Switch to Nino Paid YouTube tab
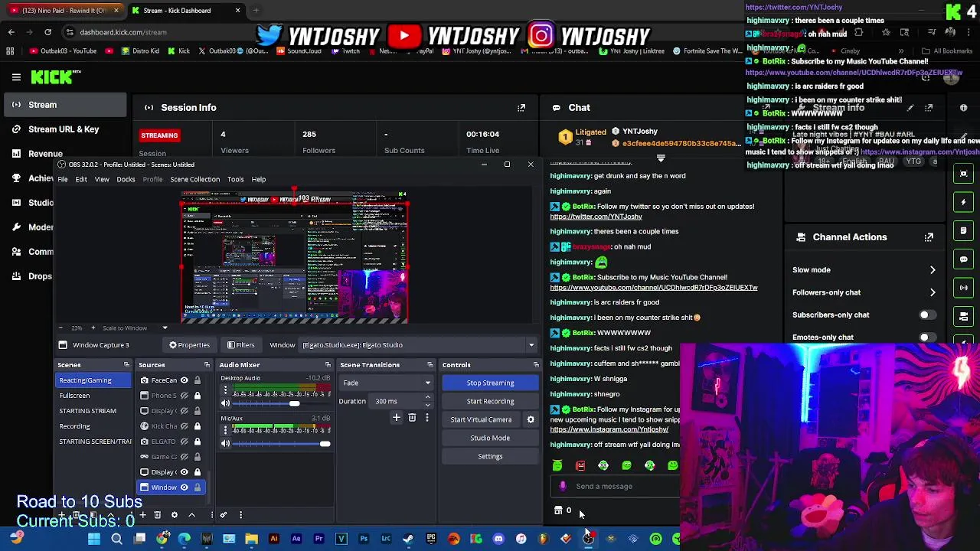This screenshot has height=551, width=980. click(x=64, y=11)
